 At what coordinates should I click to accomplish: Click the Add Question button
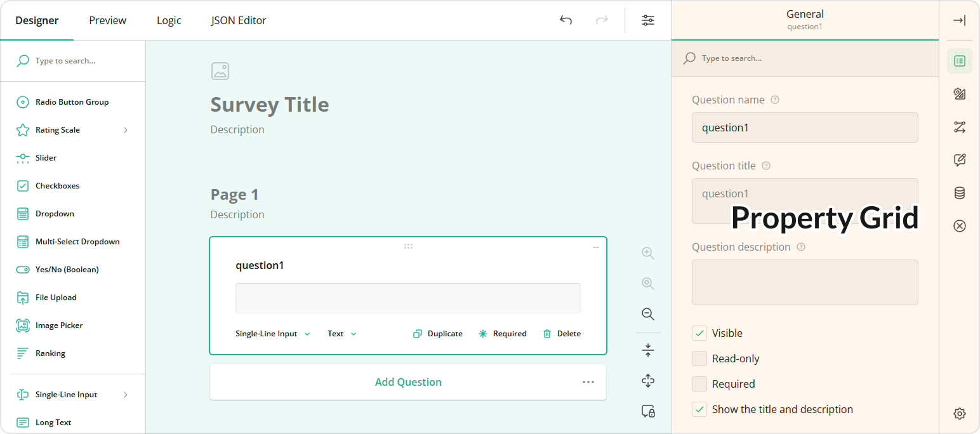point(407,382)
